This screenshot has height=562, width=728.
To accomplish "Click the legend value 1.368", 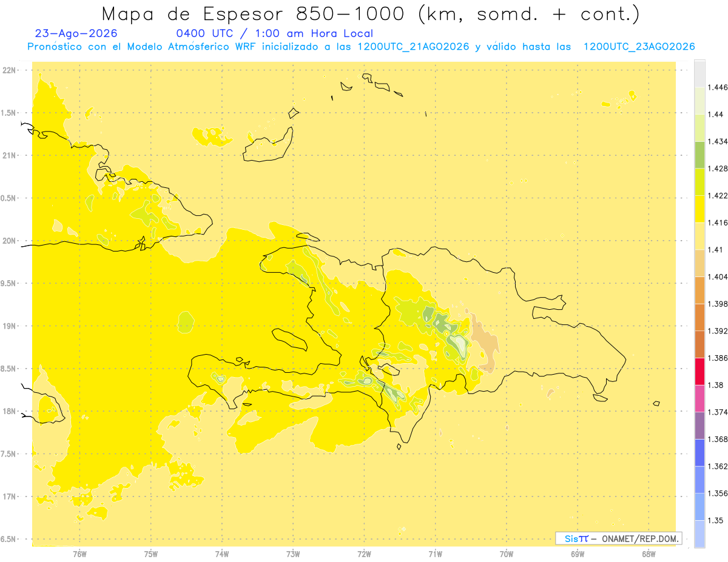I will (x=718, y=439).
